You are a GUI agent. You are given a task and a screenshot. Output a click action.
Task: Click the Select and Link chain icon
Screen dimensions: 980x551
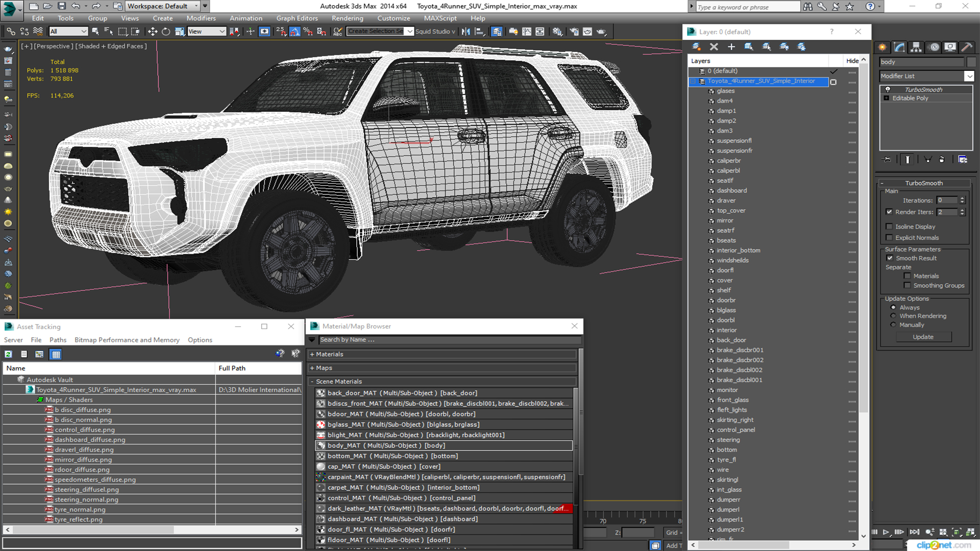click(x=11, y=32)
